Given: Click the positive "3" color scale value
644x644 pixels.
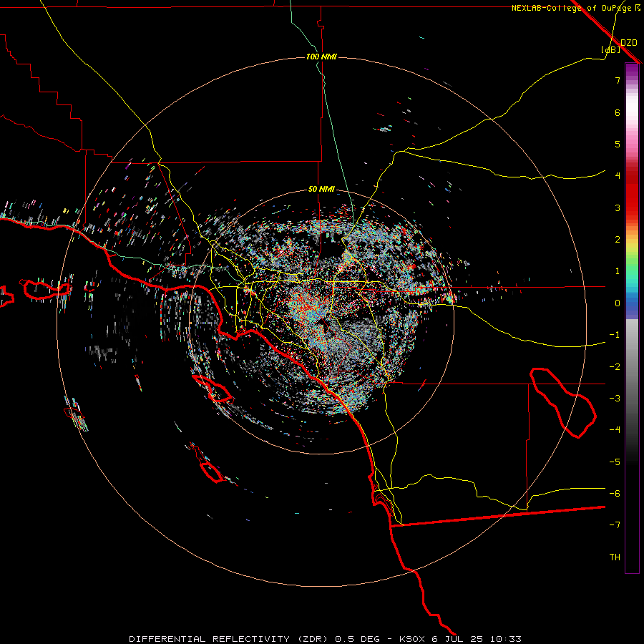Looking at the screenshot, I should (618, 208).
